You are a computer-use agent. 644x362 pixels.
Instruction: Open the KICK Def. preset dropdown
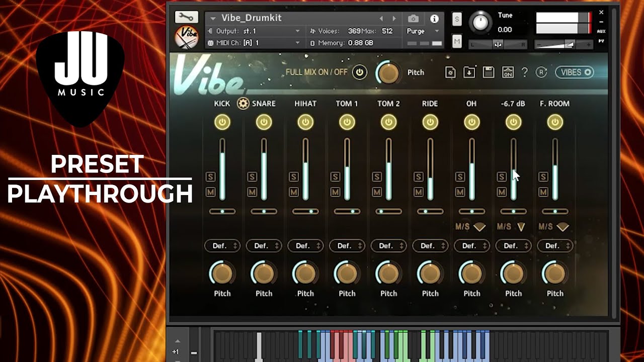[x=222, y=246]
